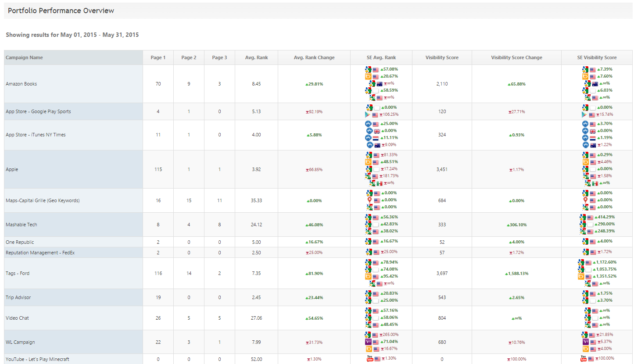Click the SE Avg. Rank column header
Screen dimensions: 634x364
click(x=381, y=57)
